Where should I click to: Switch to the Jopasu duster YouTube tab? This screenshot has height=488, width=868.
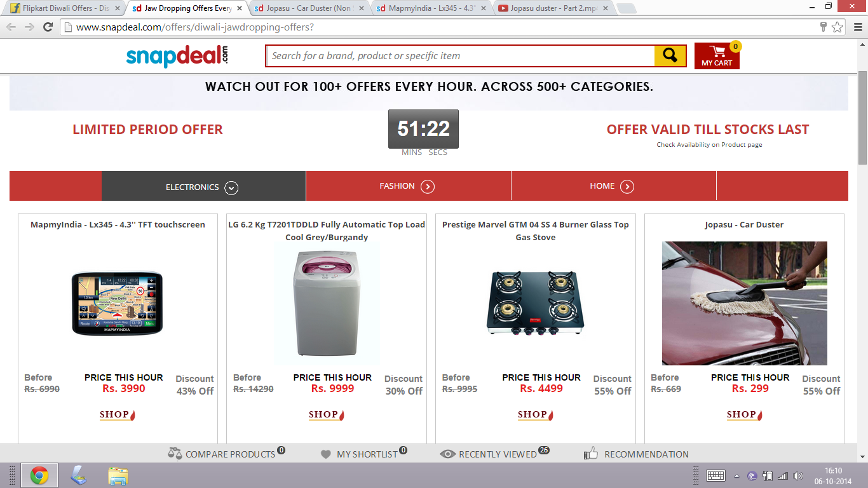(553, 9)
